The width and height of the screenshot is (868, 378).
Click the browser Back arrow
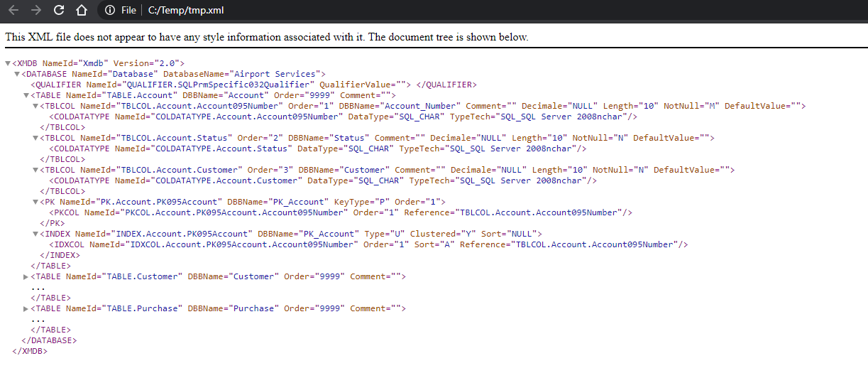click(x=13, y=10)
